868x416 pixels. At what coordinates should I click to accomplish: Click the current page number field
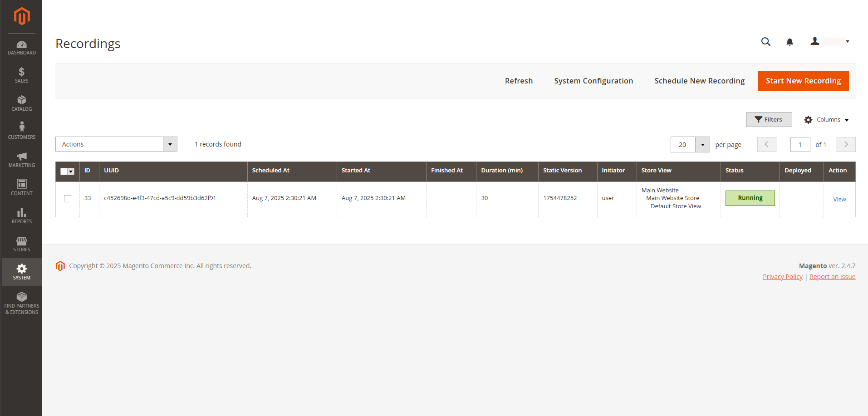[800, 145]
